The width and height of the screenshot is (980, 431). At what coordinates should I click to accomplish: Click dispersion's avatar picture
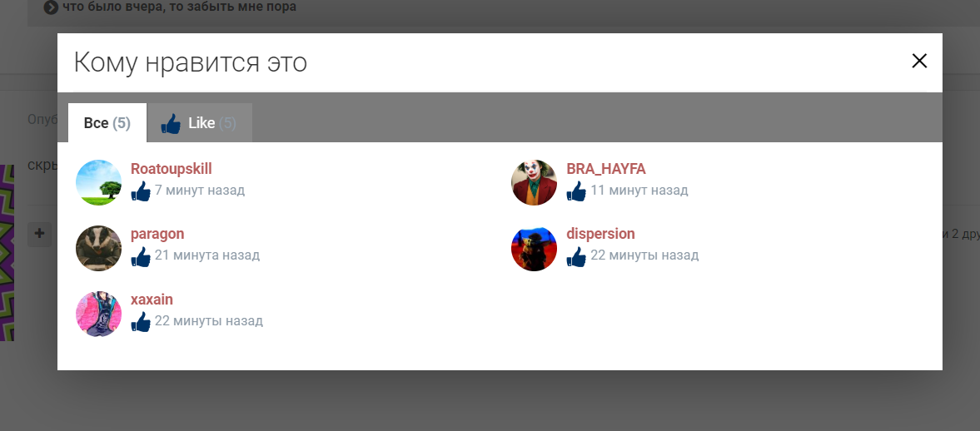coord(534,248)
